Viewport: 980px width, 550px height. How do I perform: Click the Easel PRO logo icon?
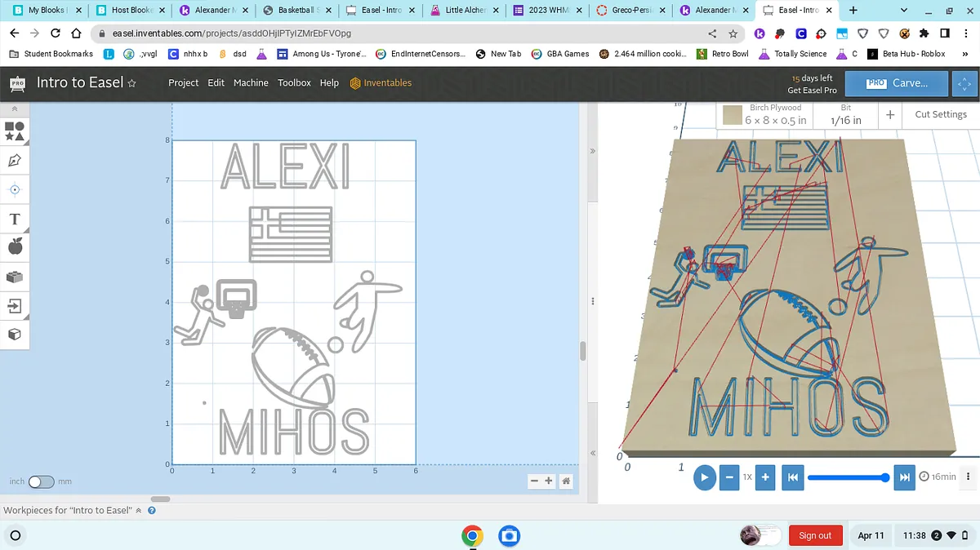(x=18, y=82)
